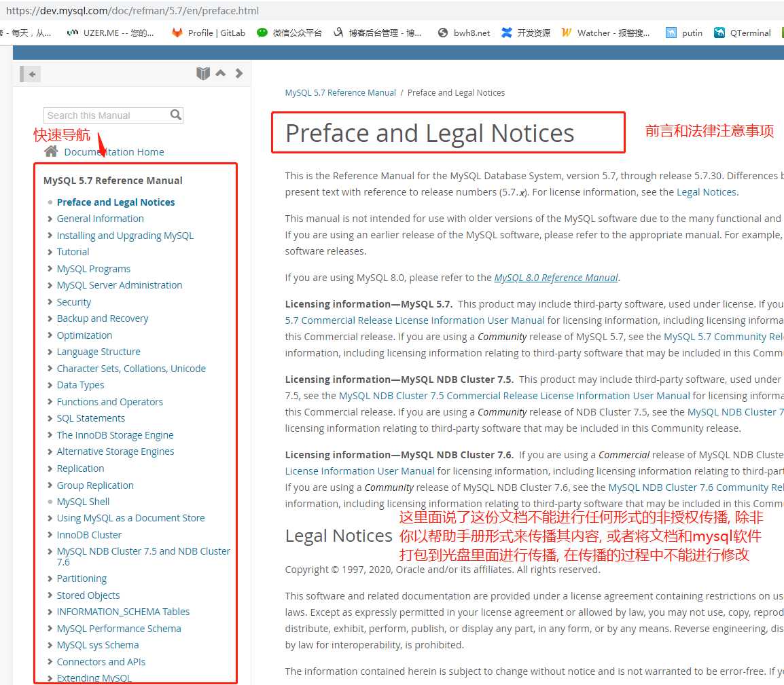Click MySQL 5.7 Reference Manual breadcrumb

tap(340, 92)
